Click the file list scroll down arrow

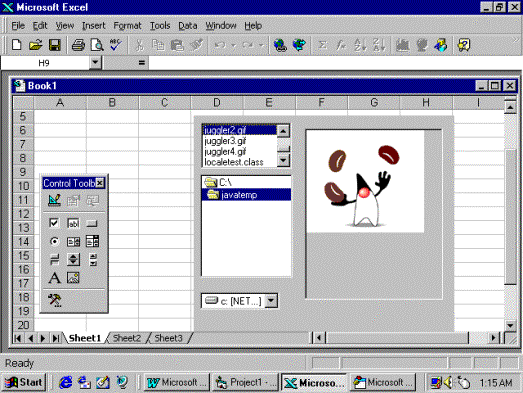click(283, 160)
